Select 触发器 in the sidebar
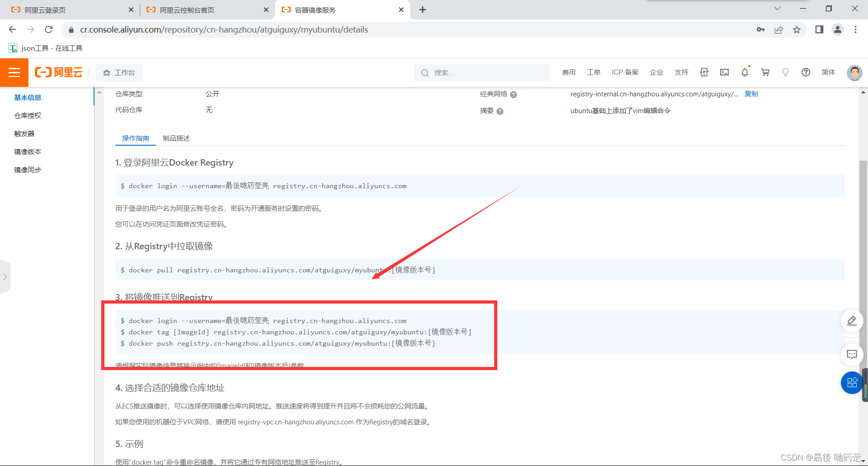 point(24,133)
